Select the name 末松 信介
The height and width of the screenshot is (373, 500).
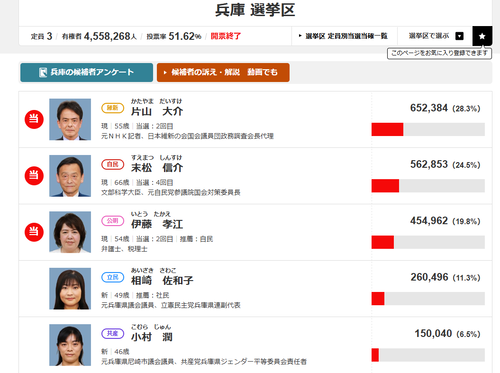pos(157,168)
